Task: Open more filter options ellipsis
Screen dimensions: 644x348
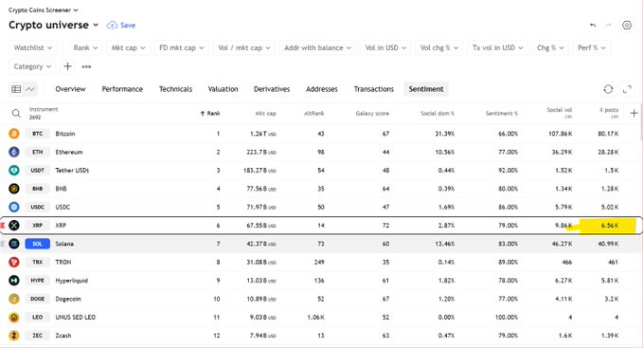Action: [86, 66]
